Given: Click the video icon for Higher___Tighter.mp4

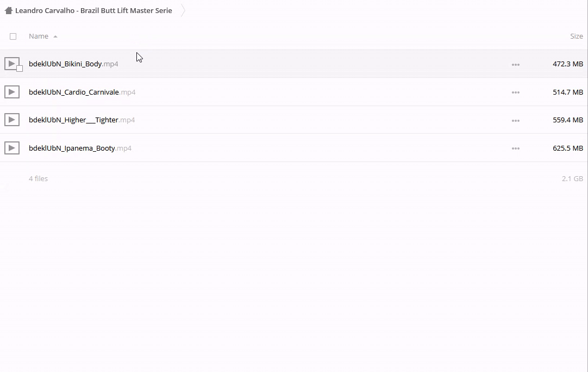Looking at the screenshot, I should pos(12,120).
